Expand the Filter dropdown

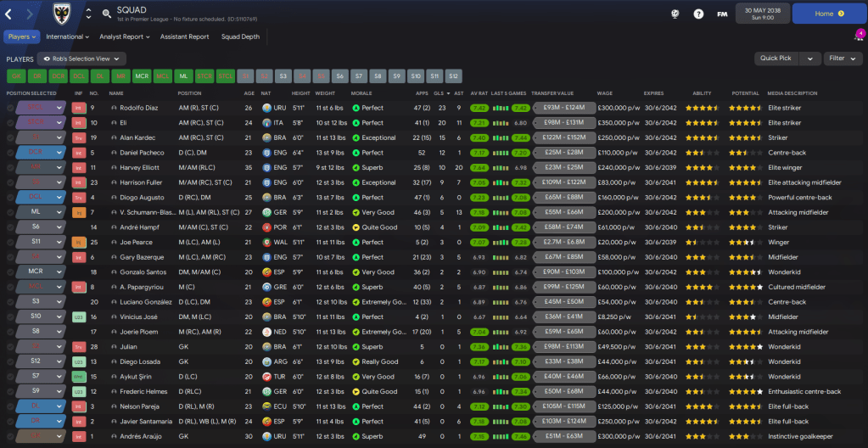pyautogui.click(x=842, y=59)
